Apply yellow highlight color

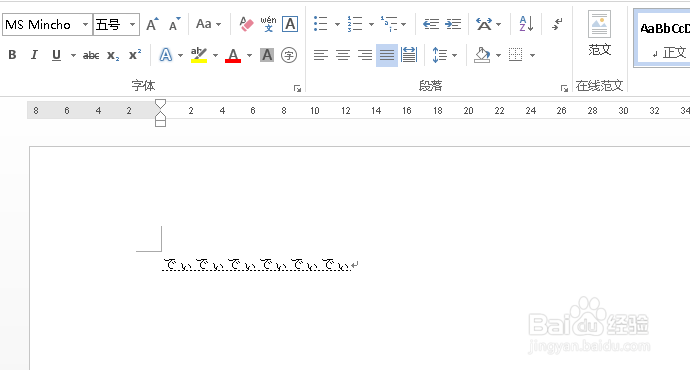[199, 55]
